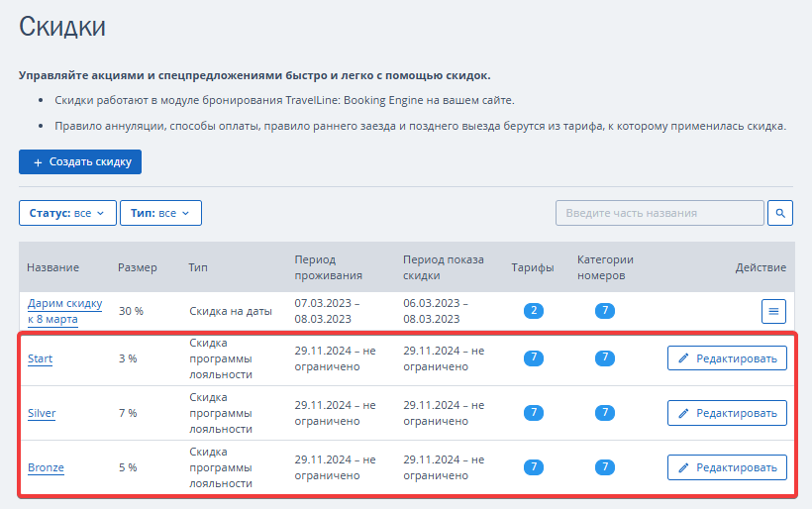Screen dimensions: 812x509
Task: Click the display period cell in Silver row
Action: (444, 413)
